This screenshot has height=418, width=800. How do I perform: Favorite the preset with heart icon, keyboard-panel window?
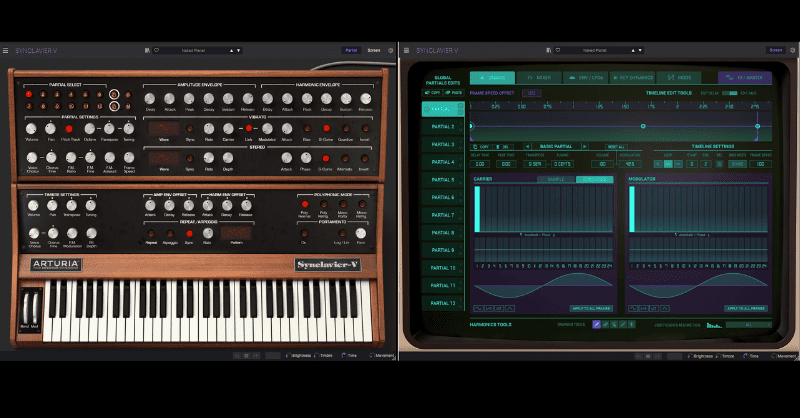click(x=157, y=51)
